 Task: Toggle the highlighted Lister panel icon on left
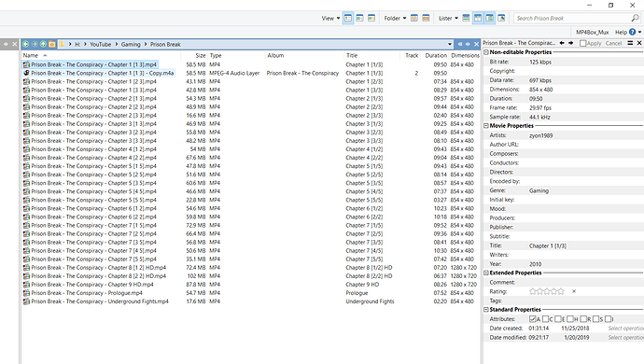click(478, 18)
